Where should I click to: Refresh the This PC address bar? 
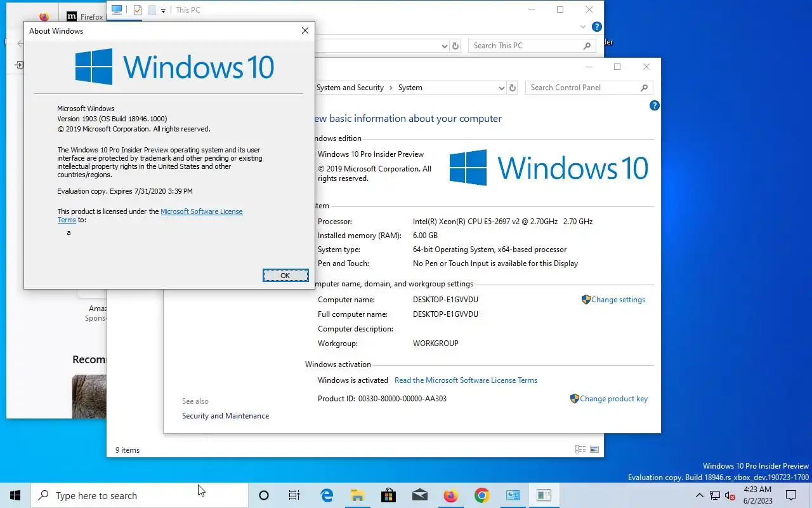(x=455, y=46)
